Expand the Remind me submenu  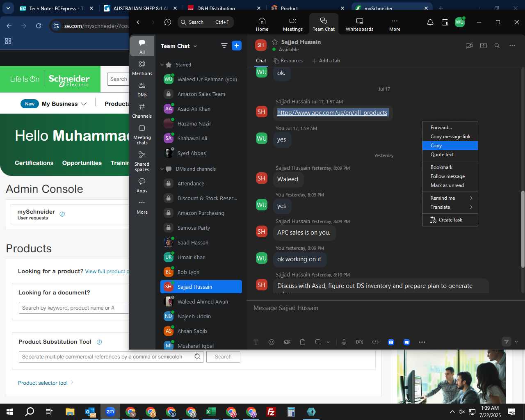pyautogui.click(x=450, y=198)
